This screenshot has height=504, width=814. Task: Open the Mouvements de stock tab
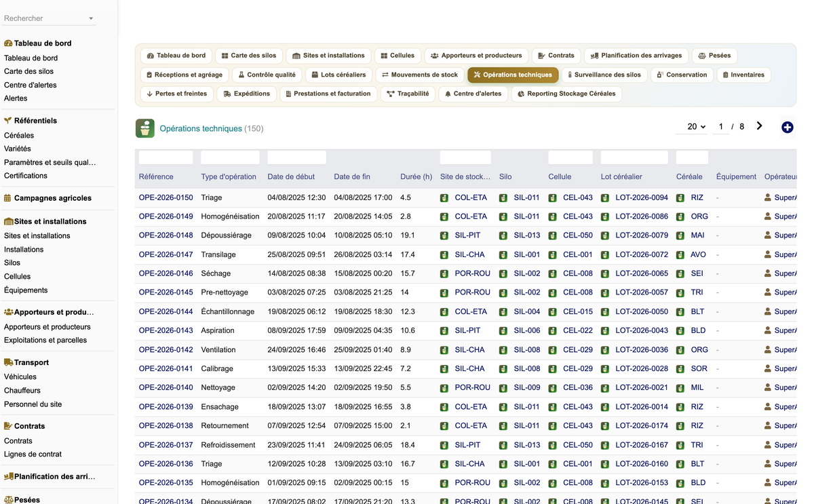pyautogui.click(x=420, y=75)
